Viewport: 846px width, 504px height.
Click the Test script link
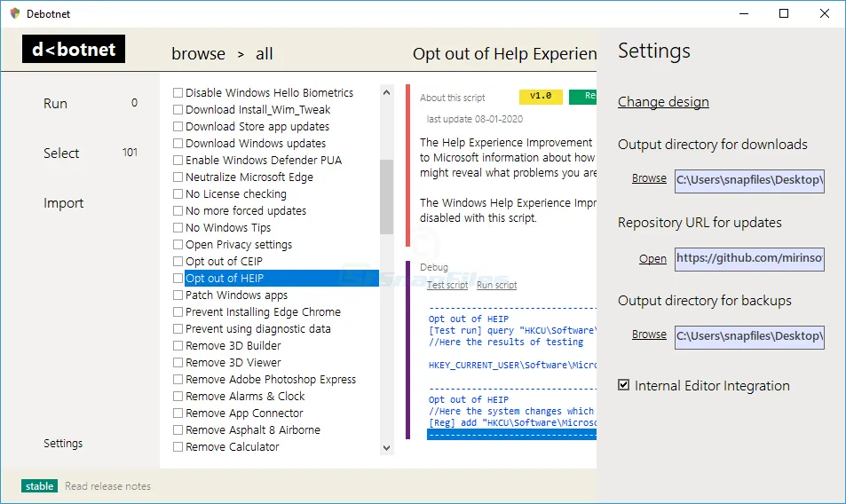tap(447, 285)
